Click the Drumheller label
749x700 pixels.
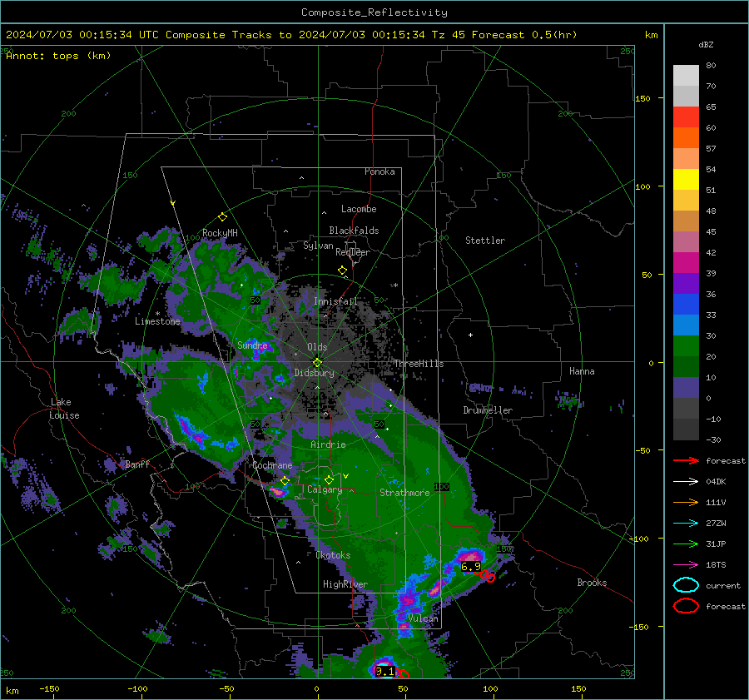tap(488, 410)
